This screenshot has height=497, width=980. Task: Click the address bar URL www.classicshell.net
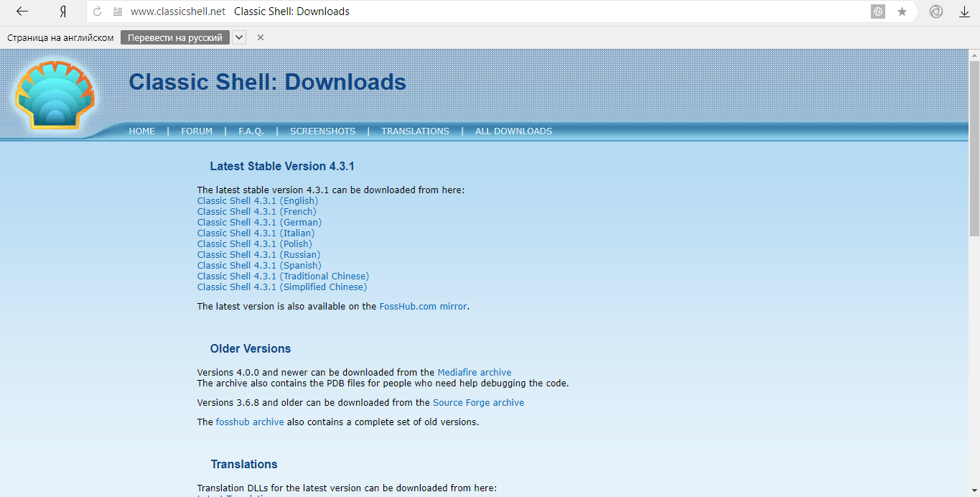coord(178,11)
